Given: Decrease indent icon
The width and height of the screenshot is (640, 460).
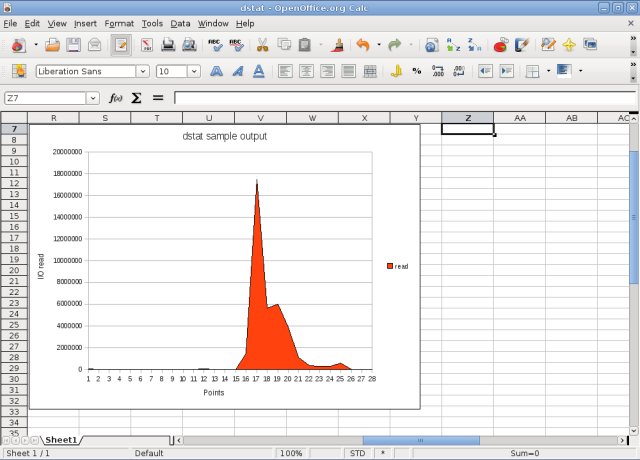Looking at the screenshot, I should click(x=485, y=71).
